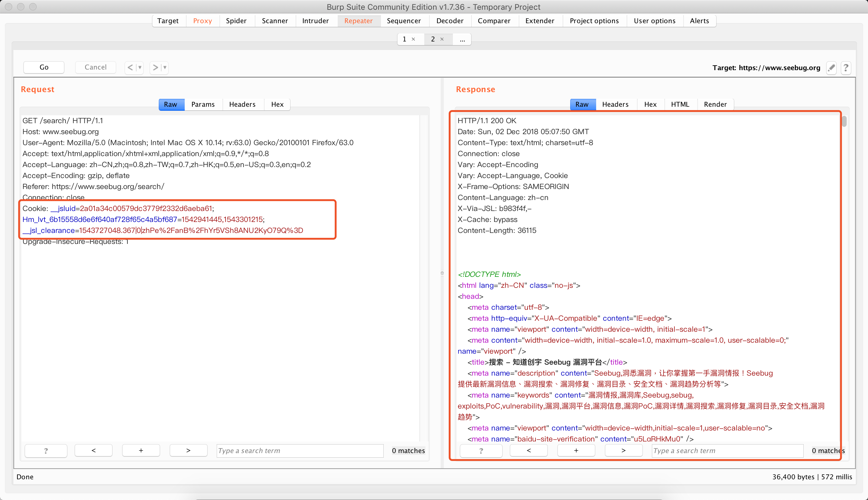The image size is (868, 500).
Task: Click next match button in request search
Action: coord(188,451)
